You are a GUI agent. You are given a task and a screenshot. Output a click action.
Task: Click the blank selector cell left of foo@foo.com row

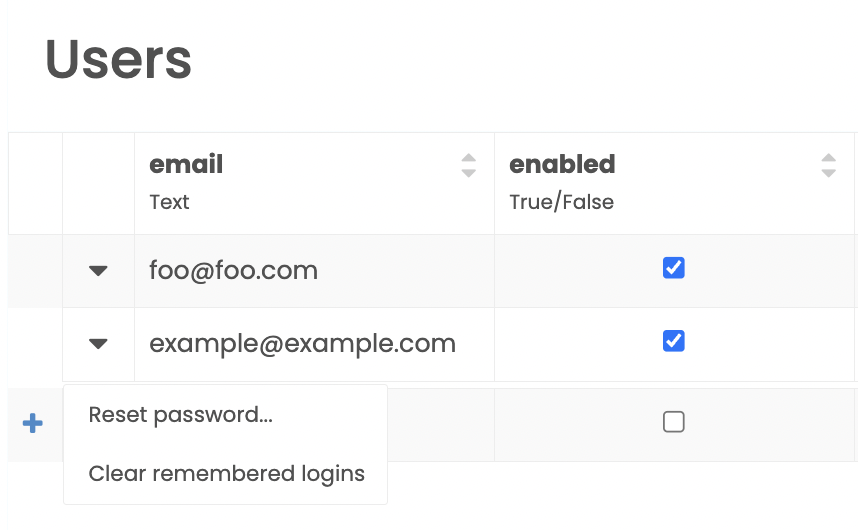(35, 271)
